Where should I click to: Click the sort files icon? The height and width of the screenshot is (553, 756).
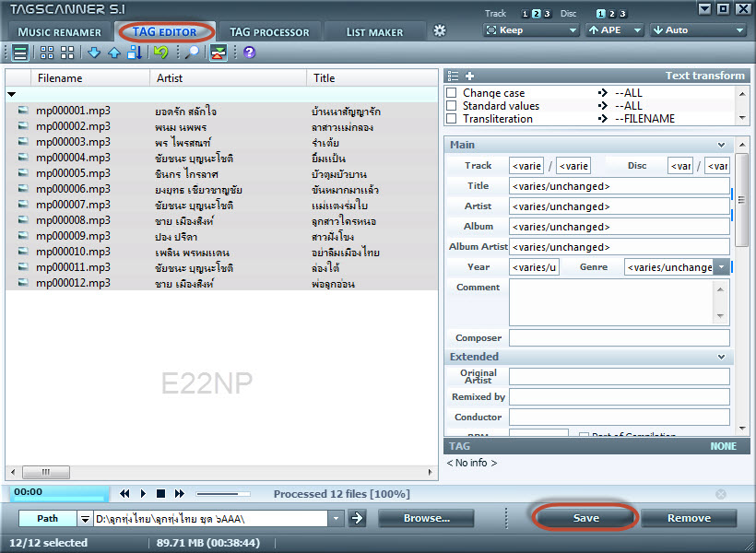135,53
